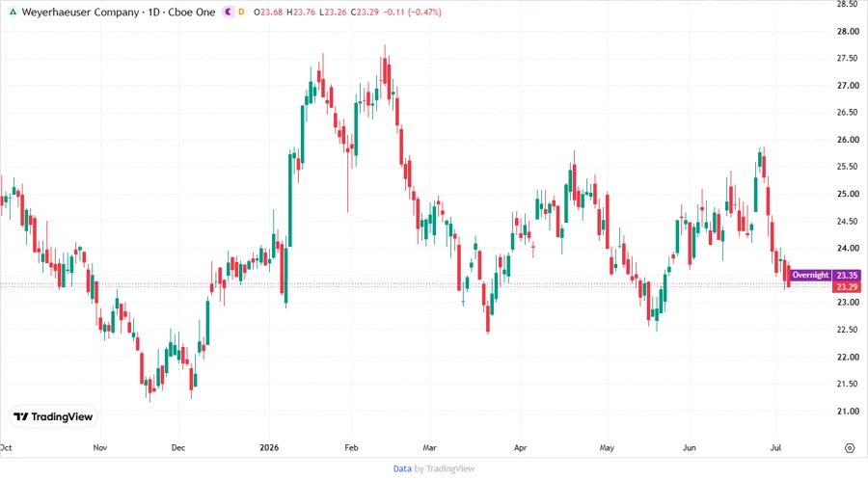Viewport: 868px width, 480px height.
Task: Open the TradingView logo link
Action: tap(53, 417)
